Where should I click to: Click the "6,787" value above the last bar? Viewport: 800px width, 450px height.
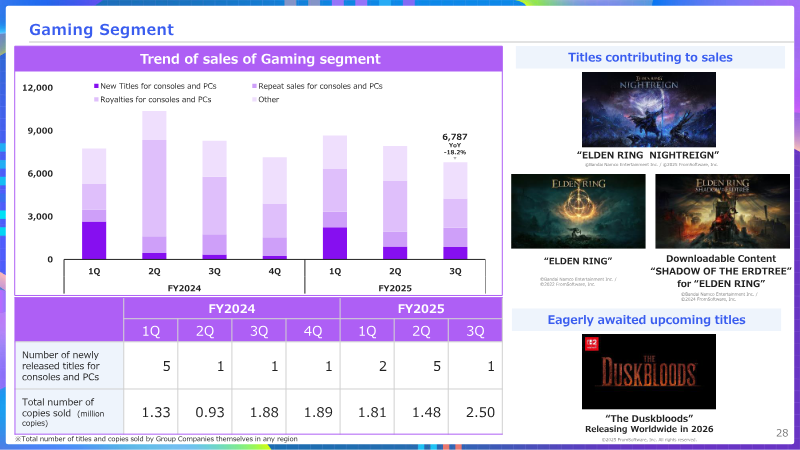[455, 137]
